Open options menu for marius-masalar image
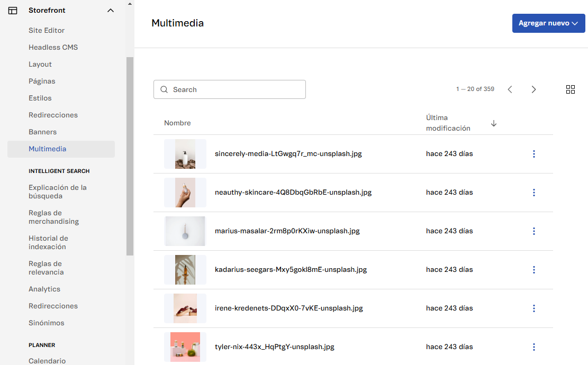This screenshot has height=365, width=588. pos(533,231)
